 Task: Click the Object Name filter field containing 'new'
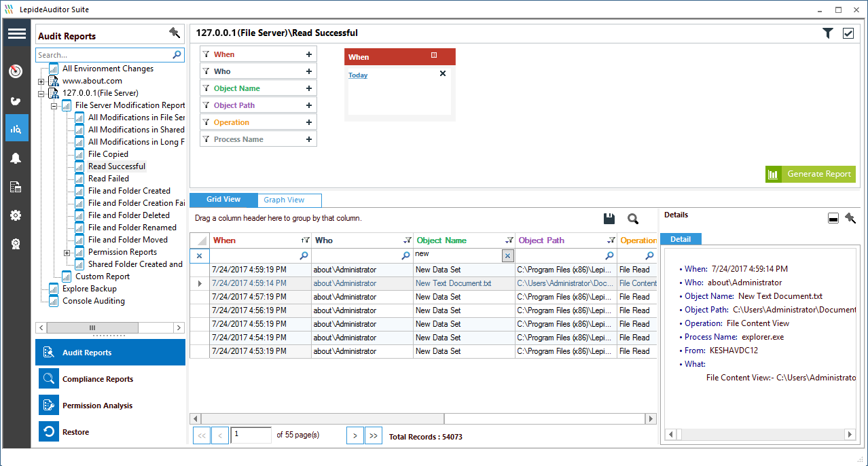[458, 255]
